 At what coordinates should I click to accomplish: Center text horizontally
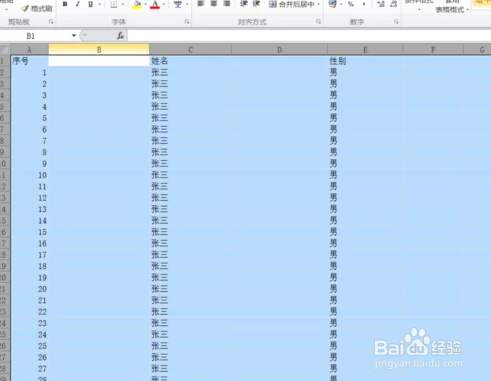click(214, 4)
